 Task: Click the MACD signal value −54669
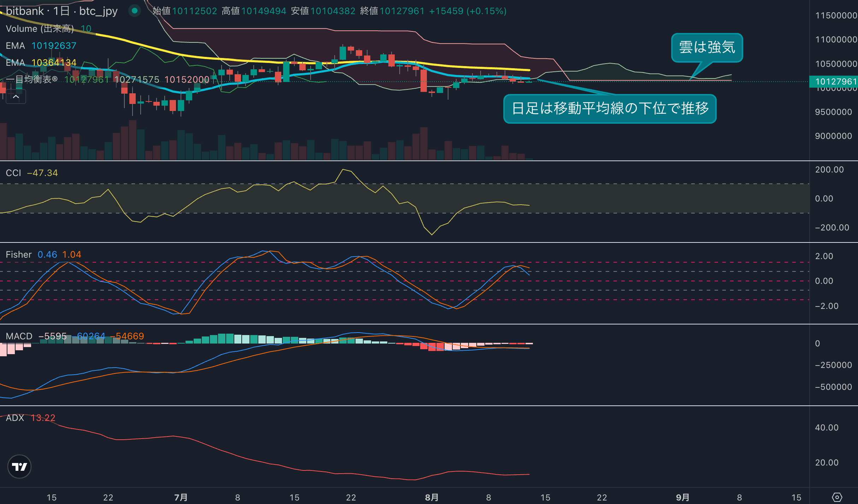(127, 336)
